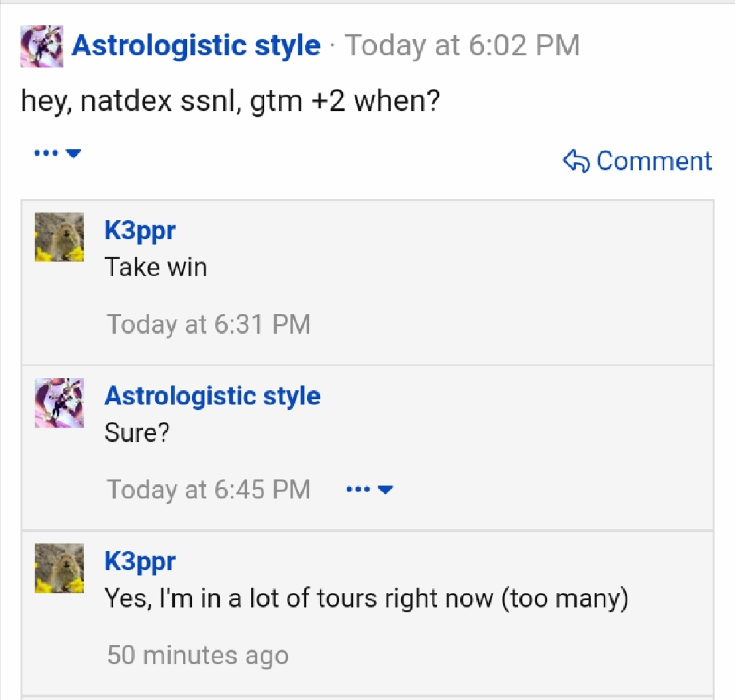Open K3ppr name above the tours reply
The image size is (735, 700).
(140, 562)
